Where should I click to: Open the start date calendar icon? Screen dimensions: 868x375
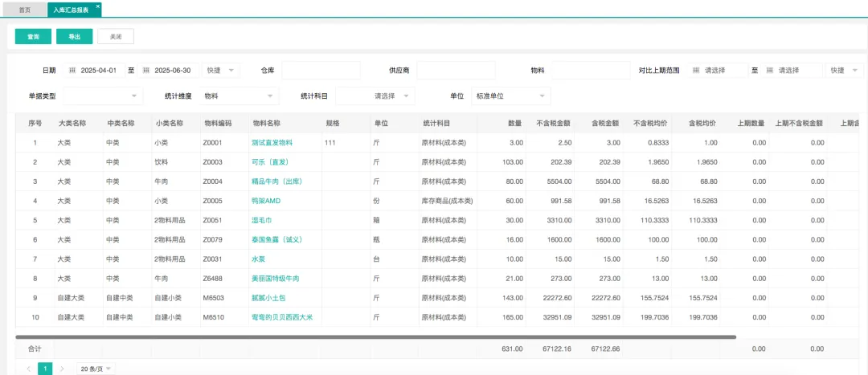(x=72, y=71)
